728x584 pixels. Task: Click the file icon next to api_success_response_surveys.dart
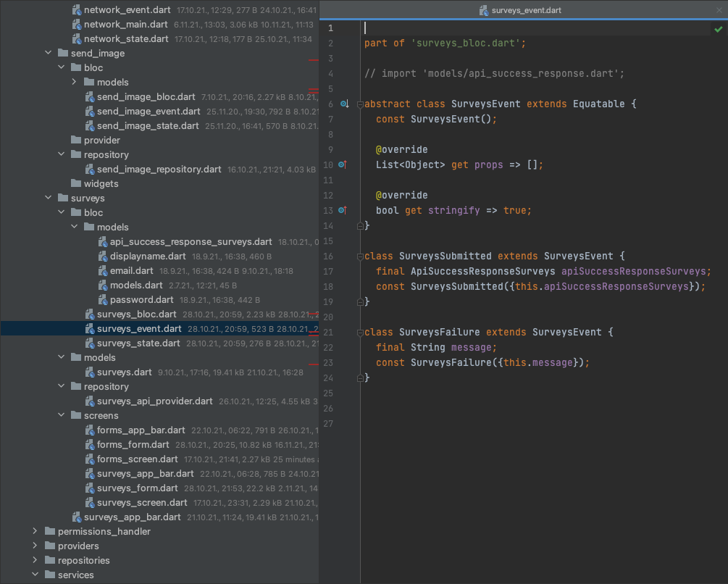click(104, 241)
